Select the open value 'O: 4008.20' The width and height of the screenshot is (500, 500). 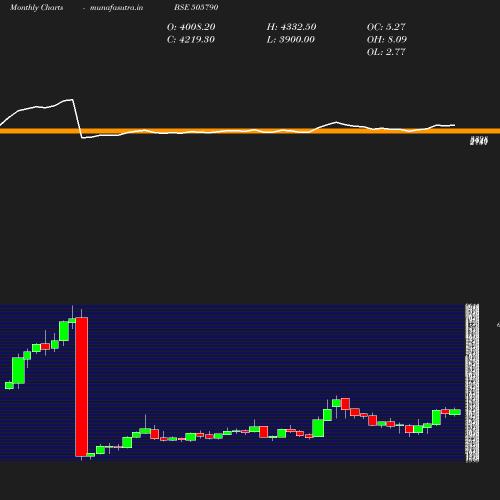[191, 27]
